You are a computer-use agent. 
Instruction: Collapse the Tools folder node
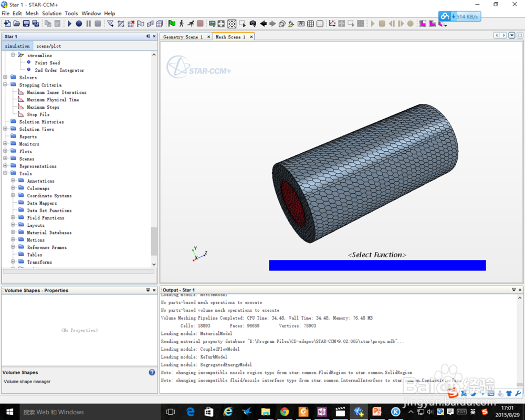click(5, 173)
